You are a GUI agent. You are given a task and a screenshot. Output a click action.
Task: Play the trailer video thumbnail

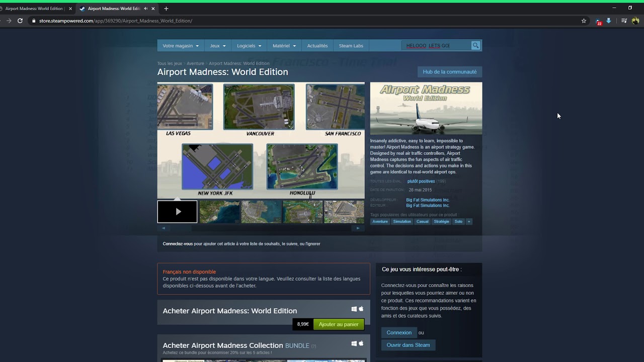coord(177,212)
